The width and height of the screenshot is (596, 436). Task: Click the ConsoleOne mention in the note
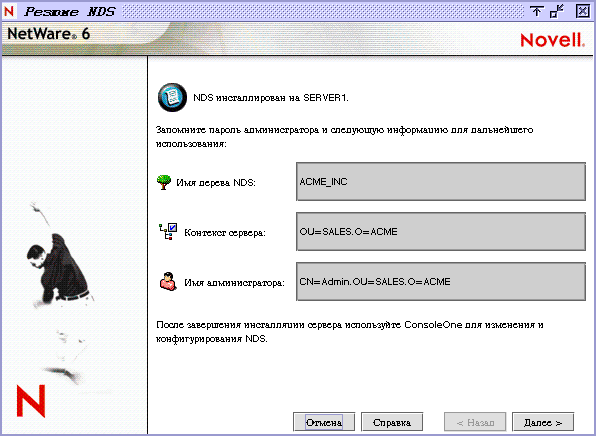pyautogui.click(x=433, y=325)
